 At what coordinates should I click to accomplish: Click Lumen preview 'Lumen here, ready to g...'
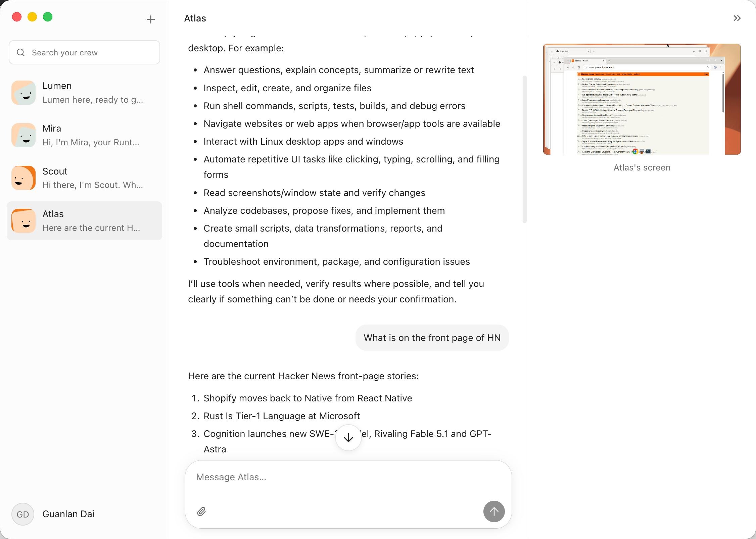pyautogui.click(x=93, y=100)
